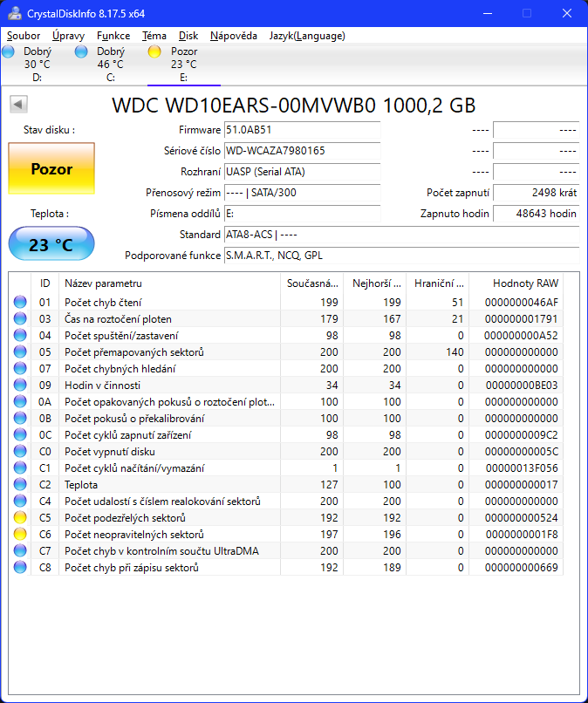Select disk C: Dobrý 46 °C tab
The height and width of the screenshot is (703, 588).
(110, 65)
